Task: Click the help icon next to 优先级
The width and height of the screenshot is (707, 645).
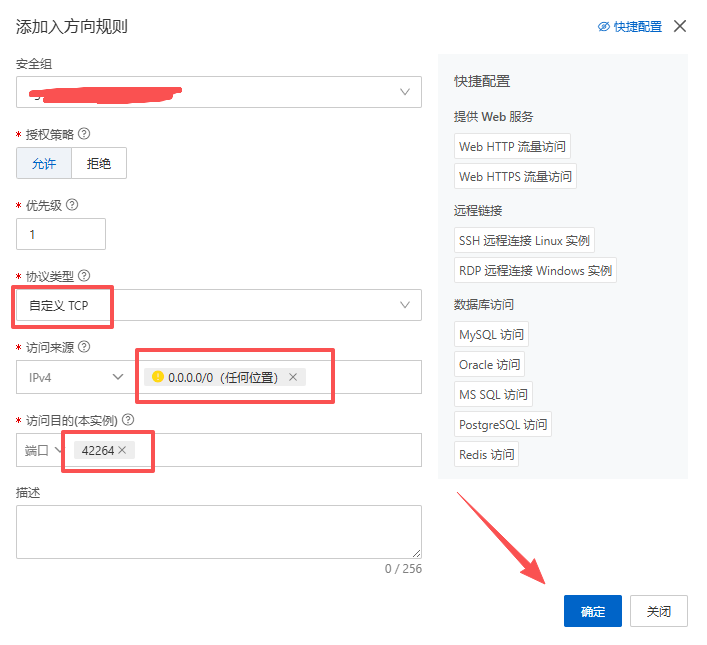Action: coord(71,205)
